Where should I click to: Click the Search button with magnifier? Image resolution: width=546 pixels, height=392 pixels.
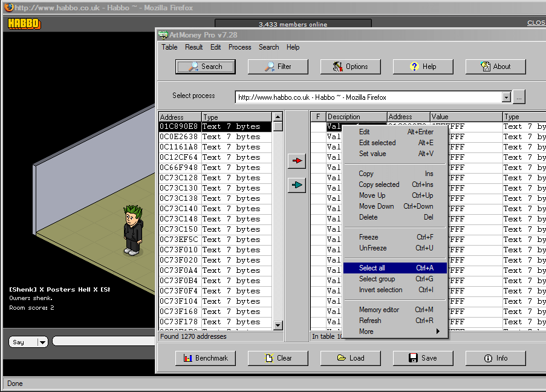coord(206,67)
